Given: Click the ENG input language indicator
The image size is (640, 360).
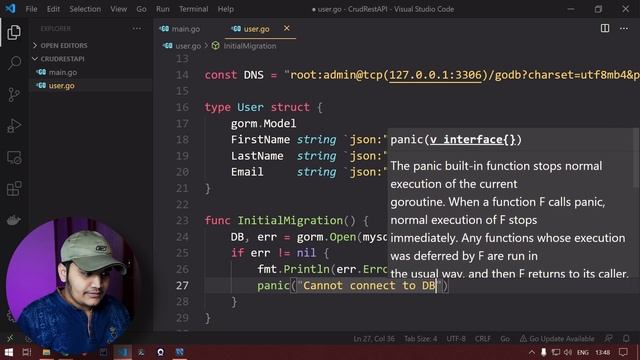Looking at the screenshot, I should point(583,352).
